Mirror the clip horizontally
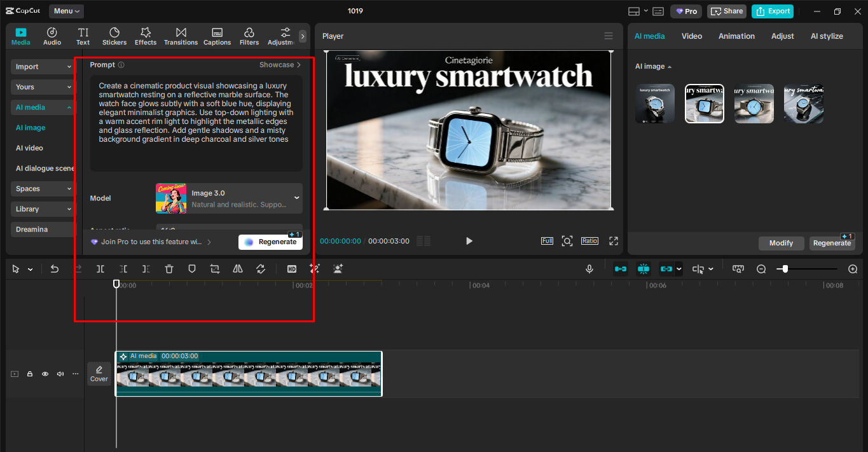The image size is (868, 452). point(238,269)
